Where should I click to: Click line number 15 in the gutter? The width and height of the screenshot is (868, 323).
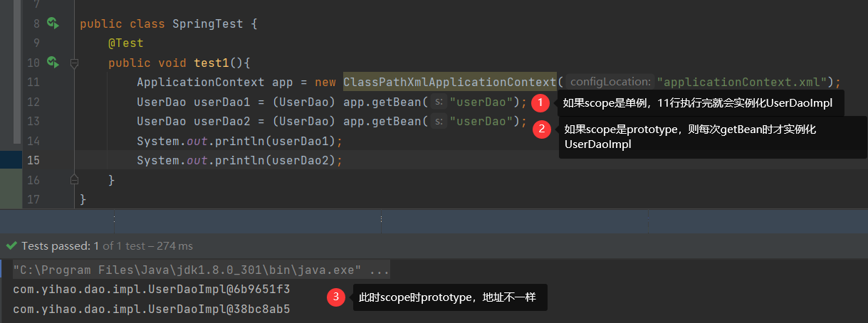click(x=33, y=160)
